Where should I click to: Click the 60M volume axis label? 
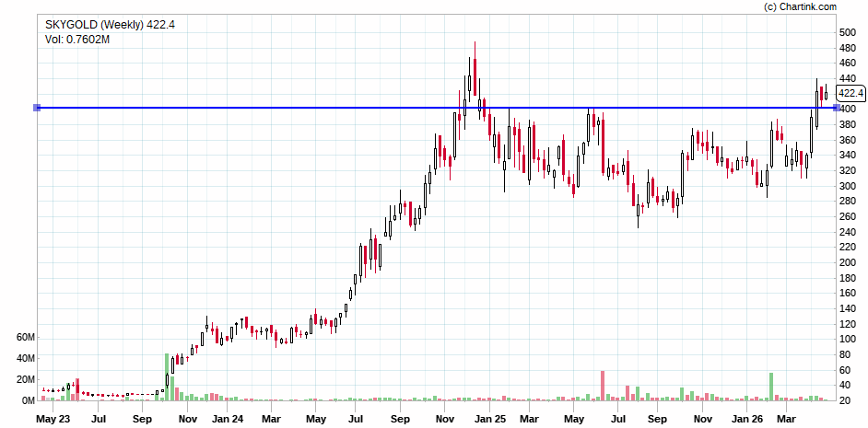[27, 337]
